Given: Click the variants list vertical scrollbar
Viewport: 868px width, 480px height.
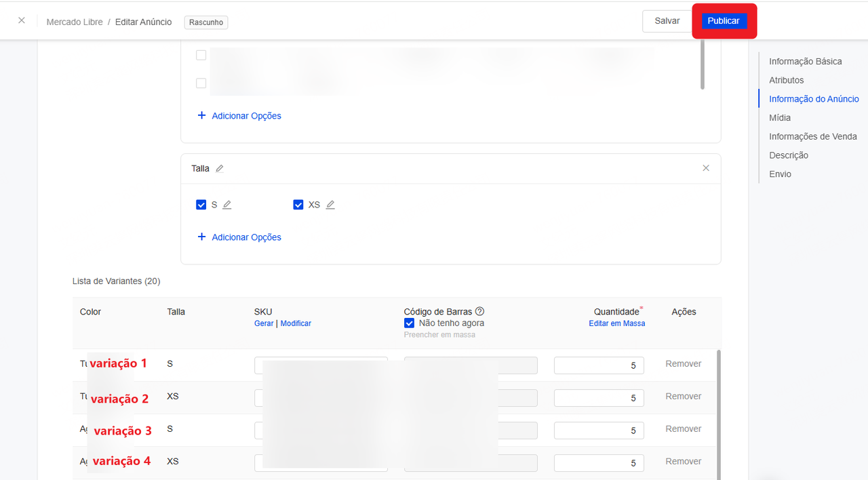Looking at the screenshot, I should point(718,414).
